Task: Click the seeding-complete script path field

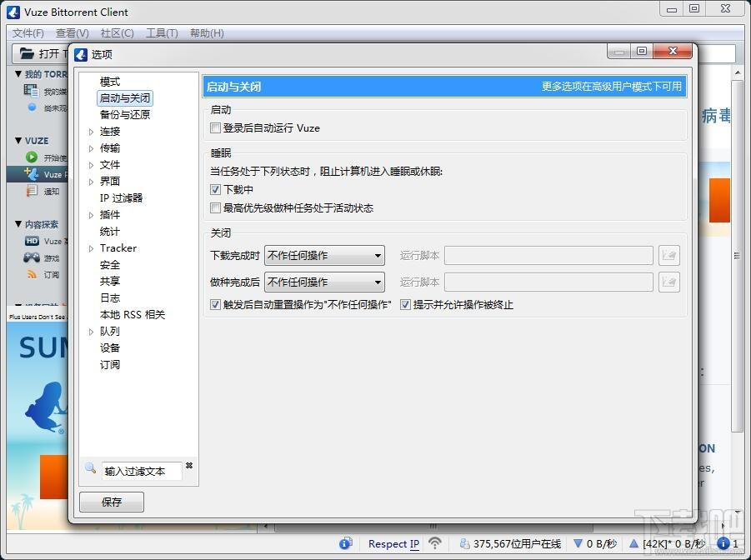Action: [x=548, y=282]
